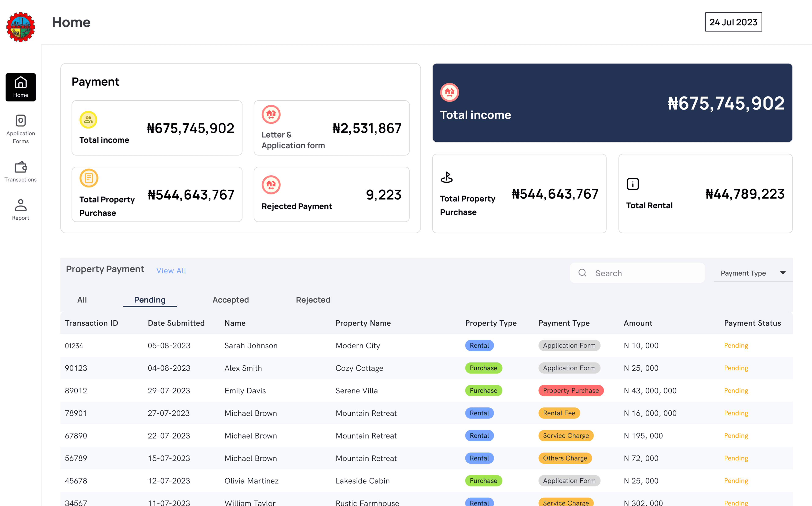This screenshot has height=506, width=812.
Task: Open the Home section in the sidebar
Action: [x=21, y=87]
